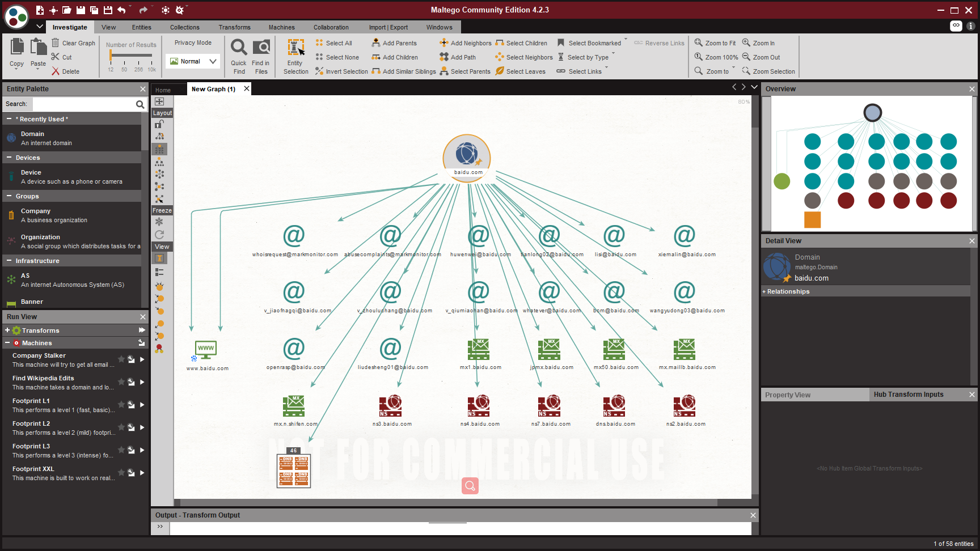980x551 pixels.
Task: Click the Zoom to Fit button
Action: 715,43
